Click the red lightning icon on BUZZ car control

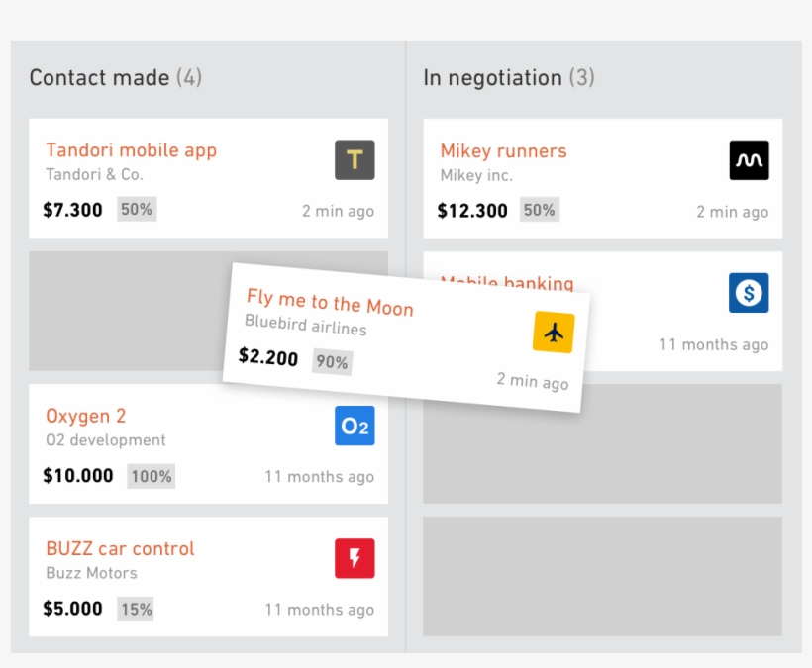tap(355, 558)
